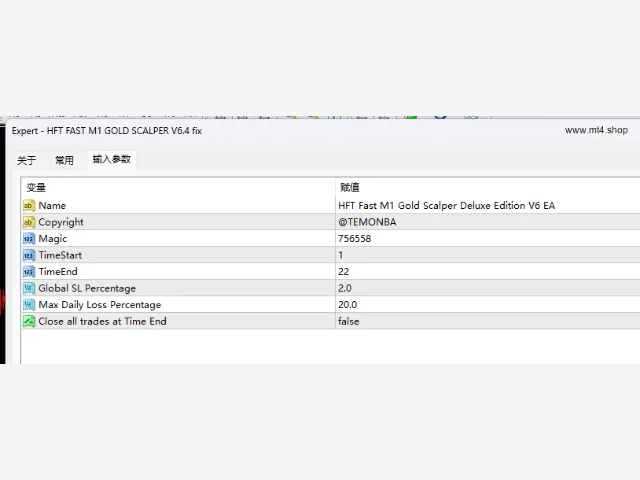The height and width of the screenshot is (480, 640).
Task: Click the Expert dialog title text
Action: click(x=107, y=131)
